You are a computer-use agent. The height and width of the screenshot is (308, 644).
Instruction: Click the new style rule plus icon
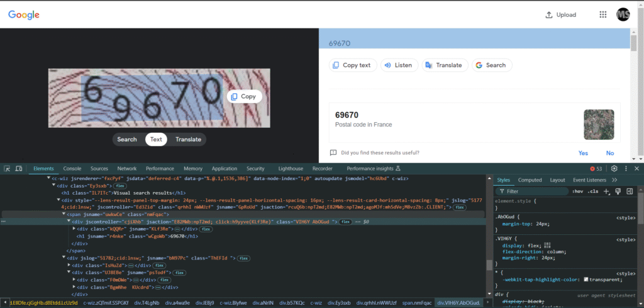coord(606,191)
